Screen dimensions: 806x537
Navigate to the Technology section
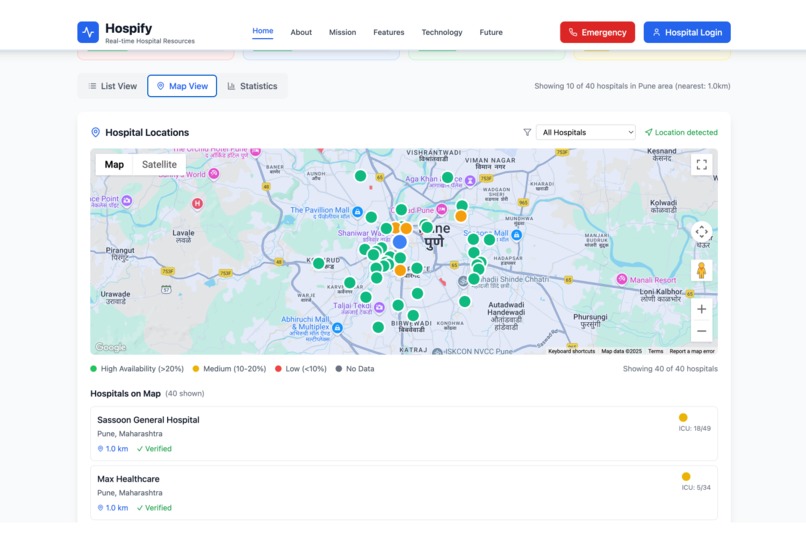click(x=442, y=32)
